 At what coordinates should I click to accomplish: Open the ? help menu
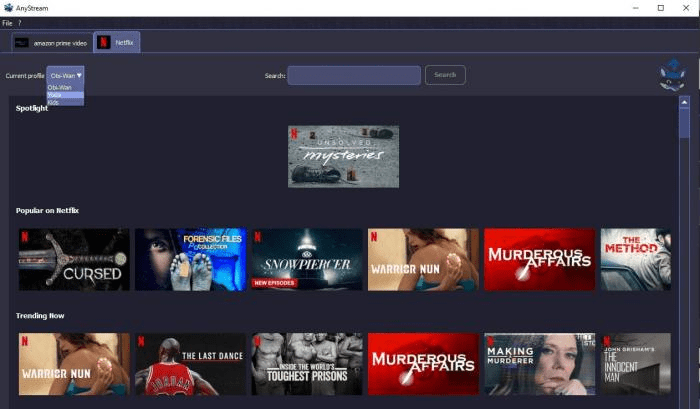pos(19,23)
